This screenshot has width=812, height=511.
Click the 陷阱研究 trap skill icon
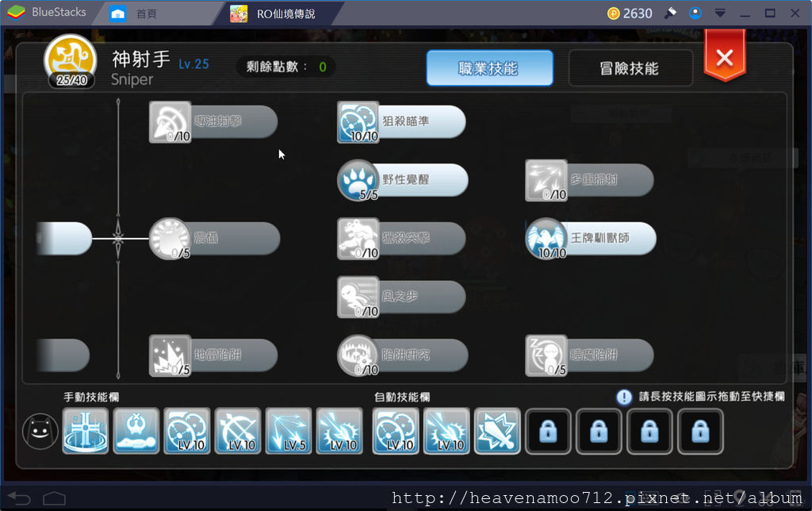pyautogui.click(x=358, y=355)
